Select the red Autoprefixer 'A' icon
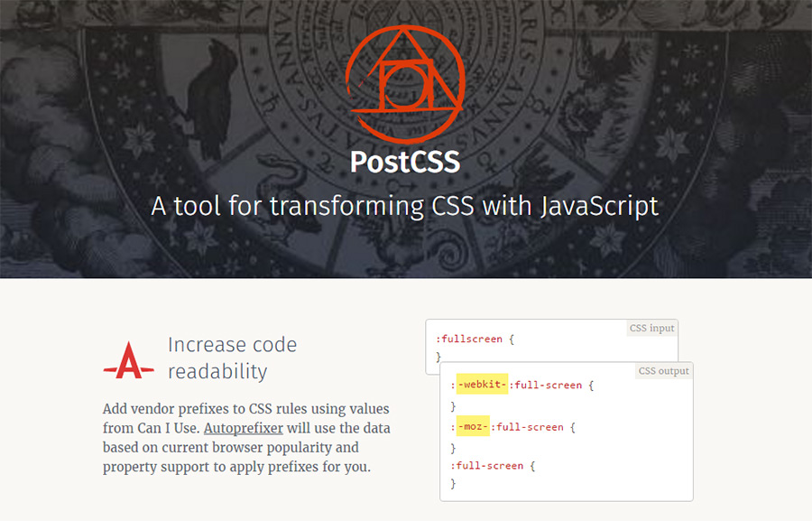Screen dimensions: 812x521 click(x=127, y=360)
